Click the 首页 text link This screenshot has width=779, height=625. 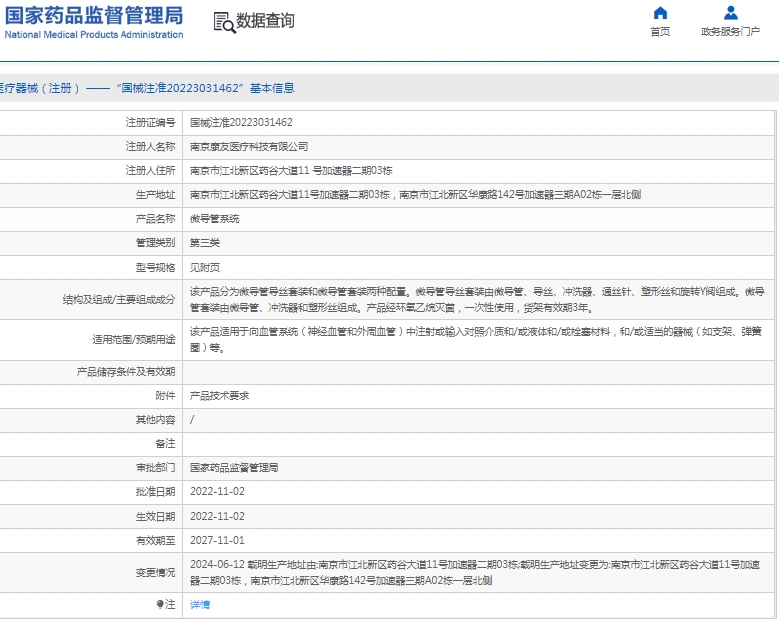coord(660,32)
